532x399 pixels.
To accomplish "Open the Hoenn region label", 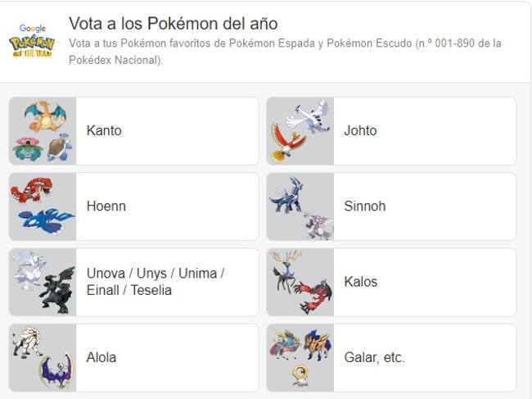I will click(106, 206).
